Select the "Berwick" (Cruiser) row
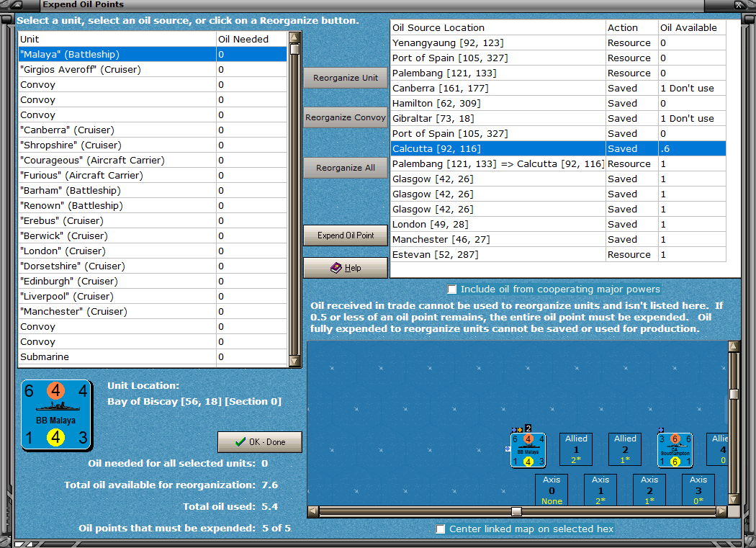 [x=153, y=236]
